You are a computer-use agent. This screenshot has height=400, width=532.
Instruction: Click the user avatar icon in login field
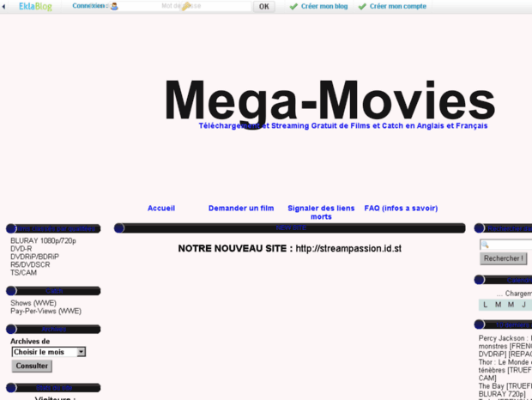pos(114,6)
